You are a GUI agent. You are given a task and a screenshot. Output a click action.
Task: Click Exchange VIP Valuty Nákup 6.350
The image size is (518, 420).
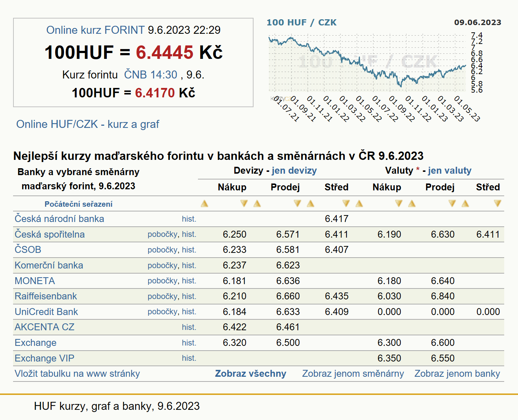(x=389, y=358)
